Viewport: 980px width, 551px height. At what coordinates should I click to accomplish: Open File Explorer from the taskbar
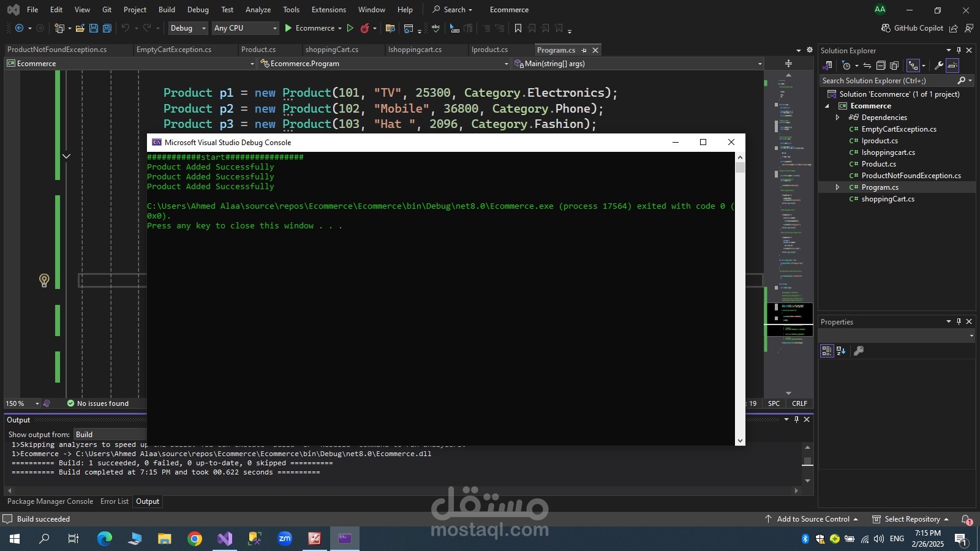click(165, 539)
